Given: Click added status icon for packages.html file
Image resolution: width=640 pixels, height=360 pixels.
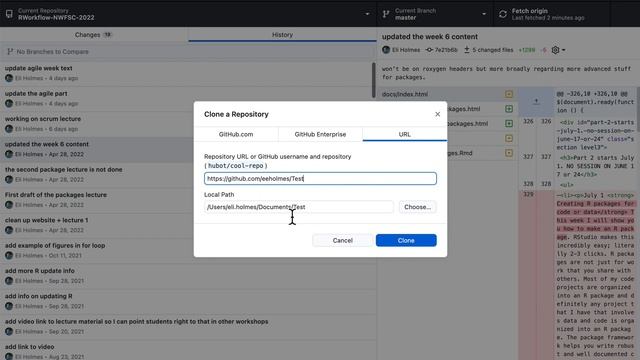Looking at the screenshot, I should [x=509, y=123].
